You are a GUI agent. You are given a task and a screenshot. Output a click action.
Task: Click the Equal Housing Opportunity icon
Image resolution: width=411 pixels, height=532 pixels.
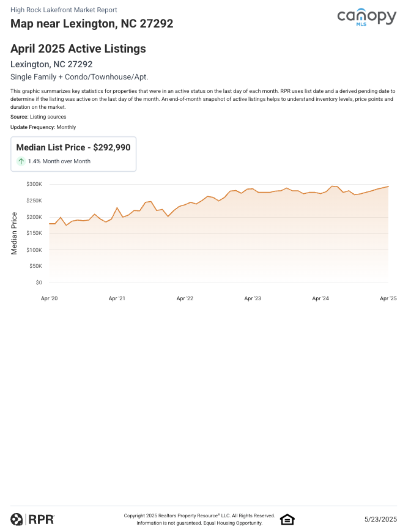pyautogui.click(x=287, y=519)
